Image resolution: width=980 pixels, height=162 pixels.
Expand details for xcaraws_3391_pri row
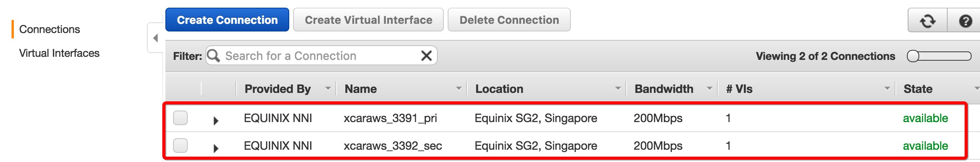[x=216, y=121]
